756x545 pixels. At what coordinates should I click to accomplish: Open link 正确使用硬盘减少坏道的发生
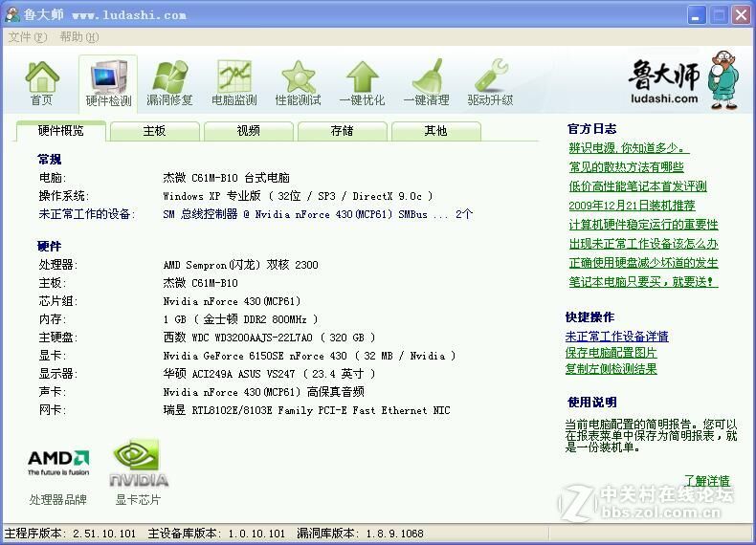click(643, 263)
